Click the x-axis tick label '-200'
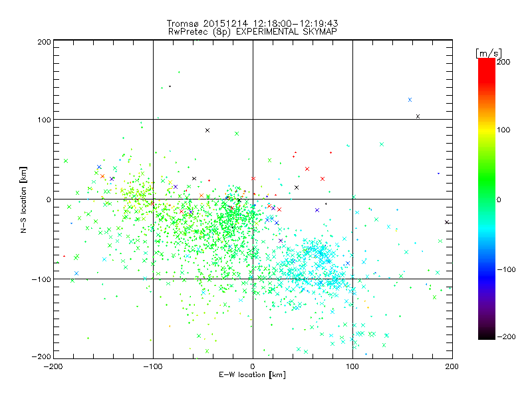Screen dimensions: 532x399 coord(53,366)
